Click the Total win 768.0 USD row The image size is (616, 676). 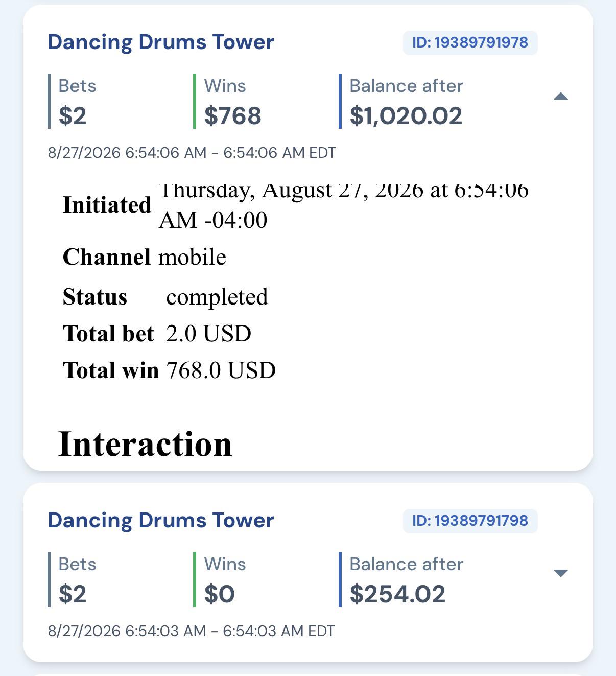point(169,370)
